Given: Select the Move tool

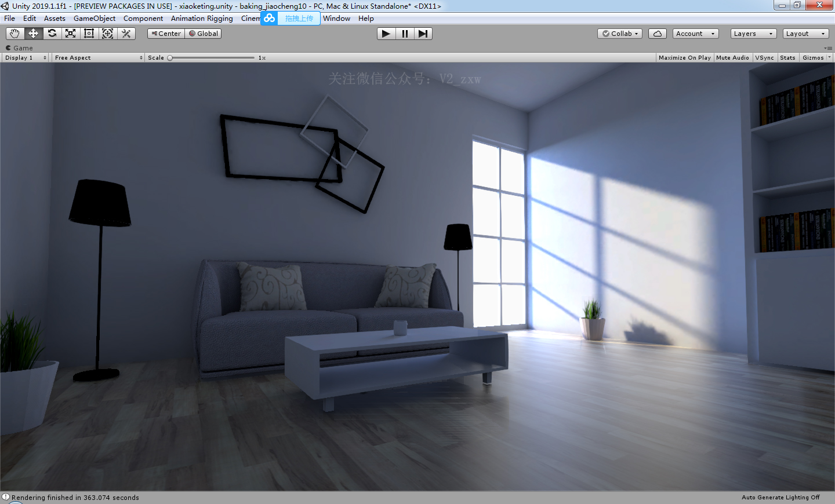Looking at the screenshot, I should click(x=33, y=34).
